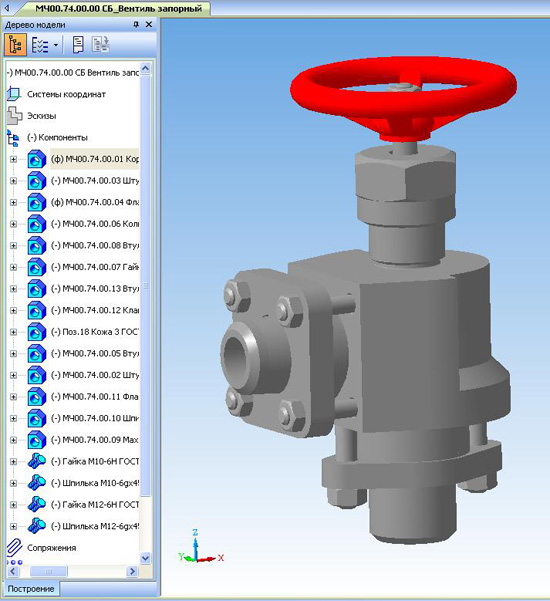Click the left arrow beside document tab
This screenshot has width=550, height=601.
pyautogui.click(x=7, y=8)
